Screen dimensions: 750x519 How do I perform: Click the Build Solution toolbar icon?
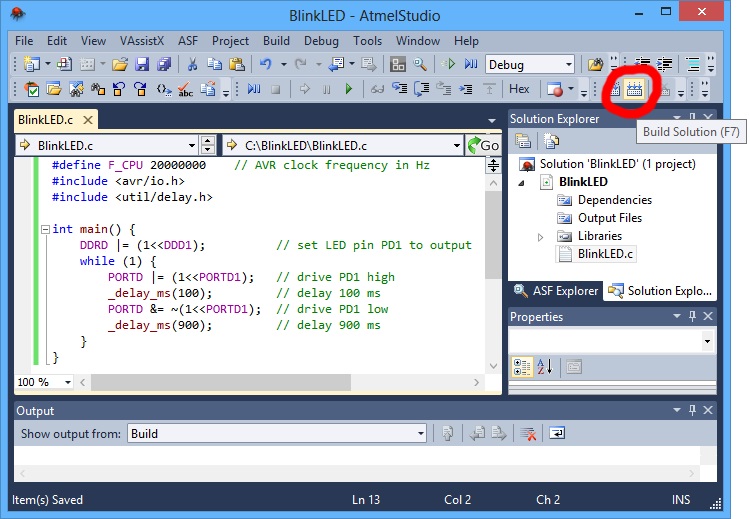click(x=634, y=90)
